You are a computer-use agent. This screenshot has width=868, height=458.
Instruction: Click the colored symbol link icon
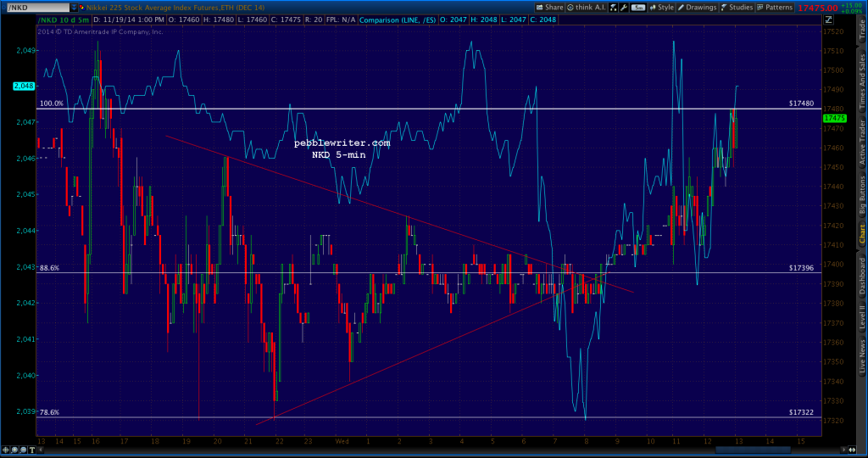point(82,8)
